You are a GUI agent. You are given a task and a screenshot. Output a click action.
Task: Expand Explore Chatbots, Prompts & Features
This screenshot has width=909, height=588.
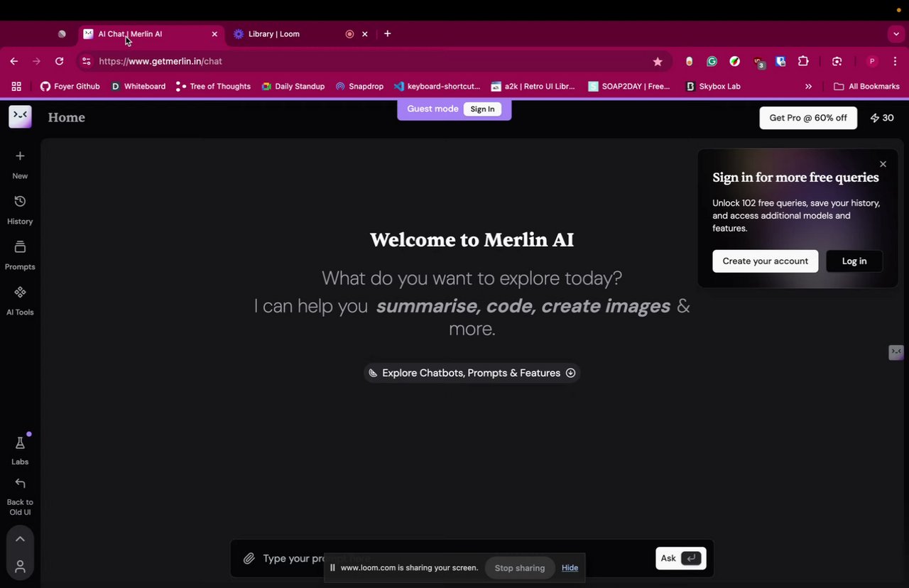pyautogui.click(x=472, y=373)
